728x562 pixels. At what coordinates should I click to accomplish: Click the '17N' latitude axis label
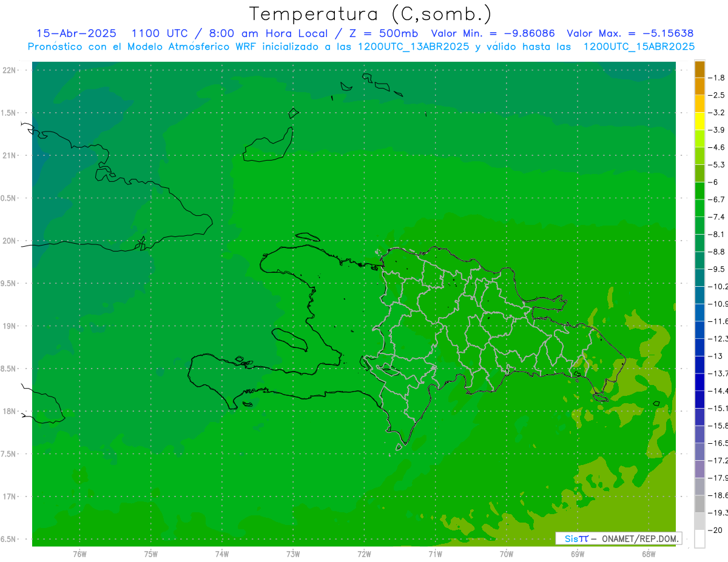(9, 497)
